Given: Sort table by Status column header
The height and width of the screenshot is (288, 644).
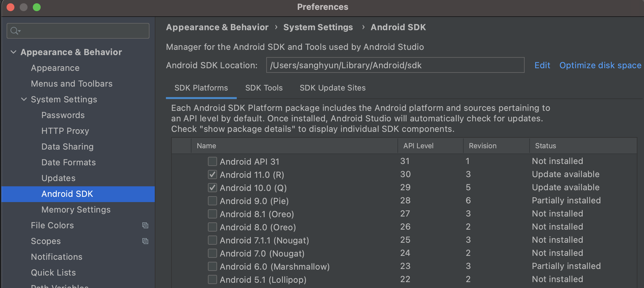Looking at the screenshot, I should pos(583,146).
